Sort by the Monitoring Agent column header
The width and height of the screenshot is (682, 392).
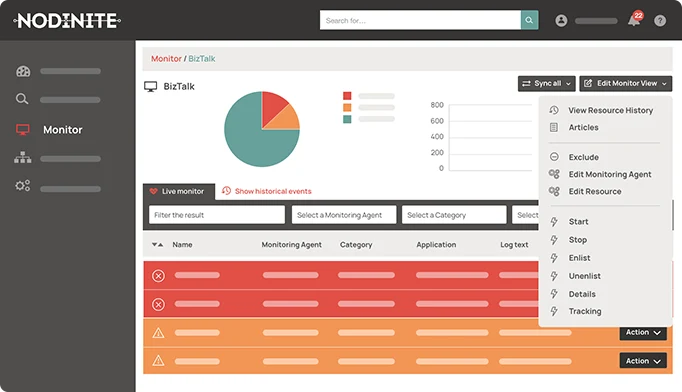[291, 245]
